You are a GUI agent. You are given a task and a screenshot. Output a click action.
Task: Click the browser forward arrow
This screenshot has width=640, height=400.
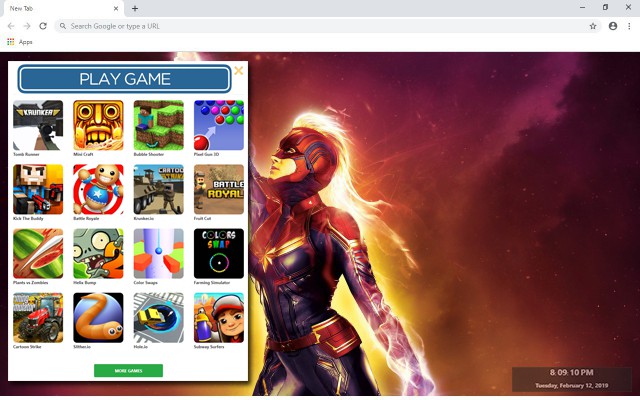coord(27,26)
